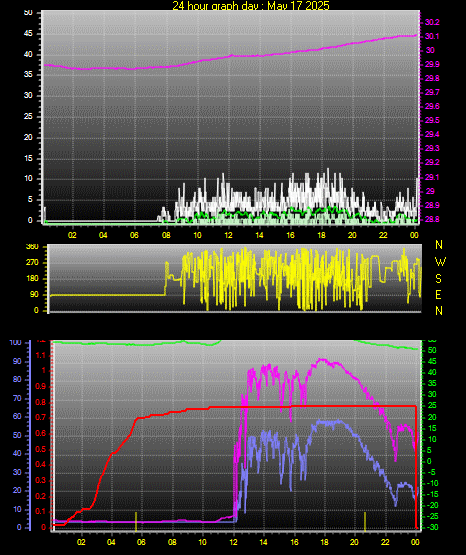Select the green -10 axis label

pyautogui.click(x=432, y=484)
